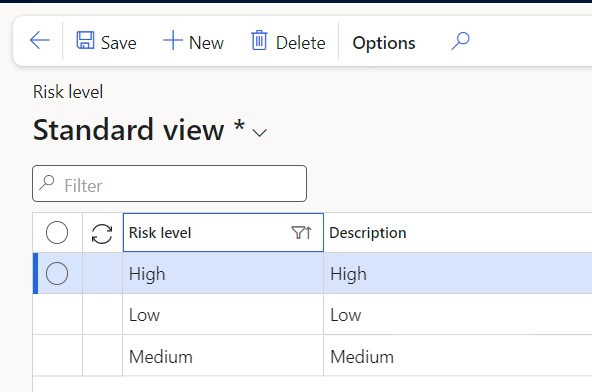Open the Options tab
This screenshot has height=392, width=592.
point(384,43)
